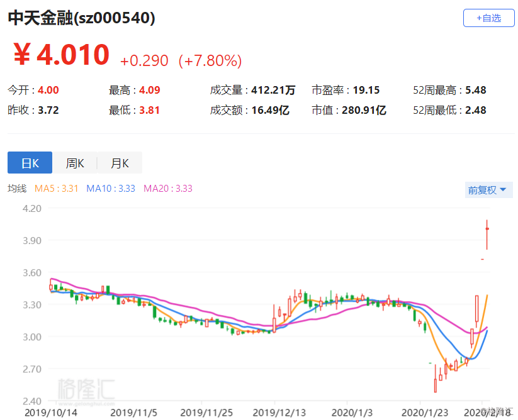Image resolution: width=518 pixels, height=420 pixels.
Task: Click the latest red candlestick near 4.00
Action: 487,235
